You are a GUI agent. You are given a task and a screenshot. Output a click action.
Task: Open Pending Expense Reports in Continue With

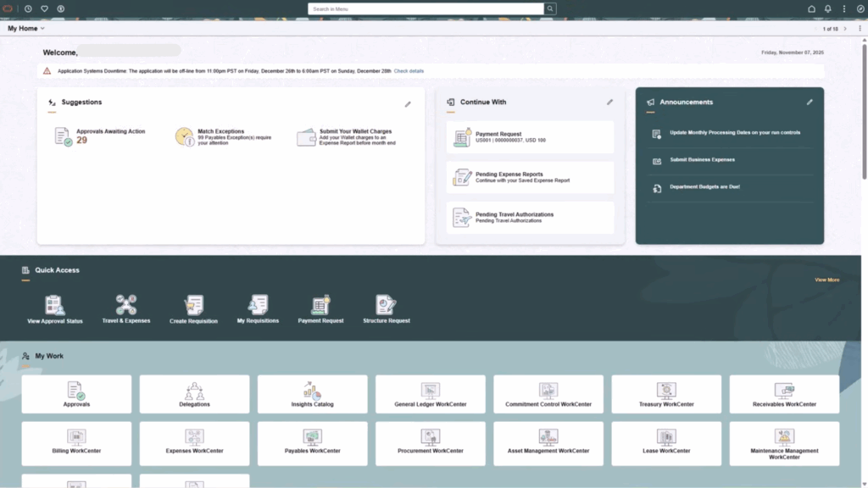point(530,177)
